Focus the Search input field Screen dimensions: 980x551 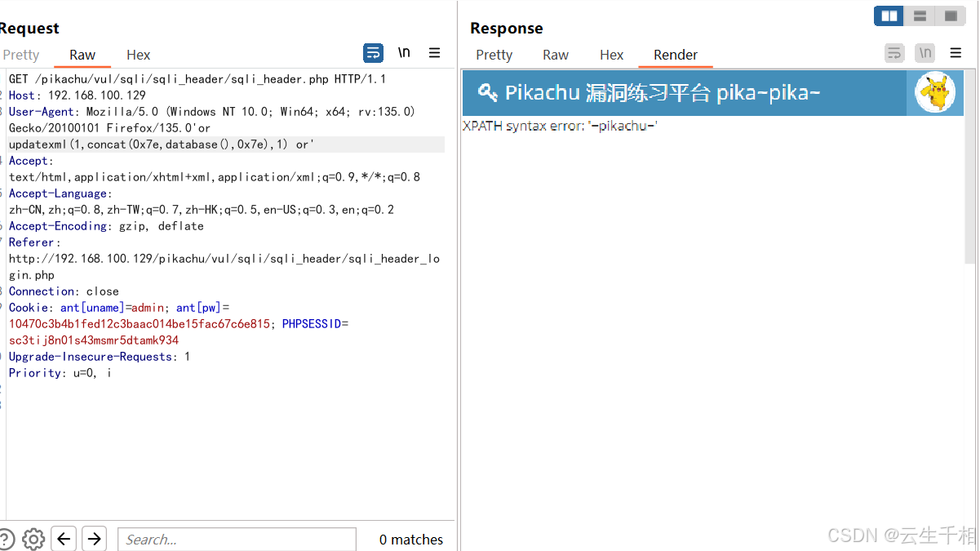(x=237, y=539)
